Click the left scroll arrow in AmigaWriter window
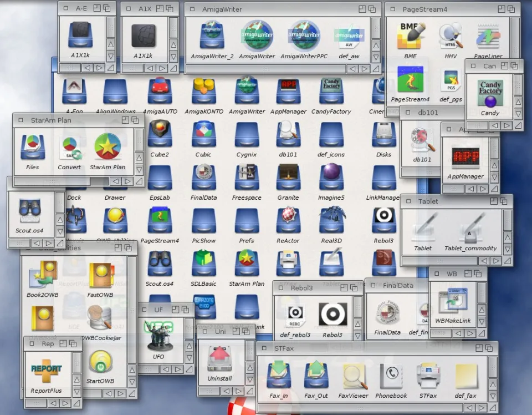This screenshot has width=532, height=415. [x=352, y=69]
